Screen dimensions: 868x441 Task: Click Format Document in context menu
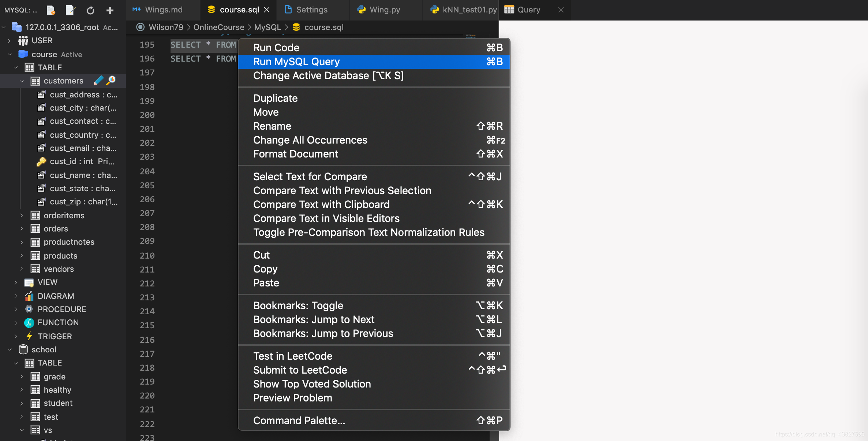pyautogui.click(x=296, y=153)
